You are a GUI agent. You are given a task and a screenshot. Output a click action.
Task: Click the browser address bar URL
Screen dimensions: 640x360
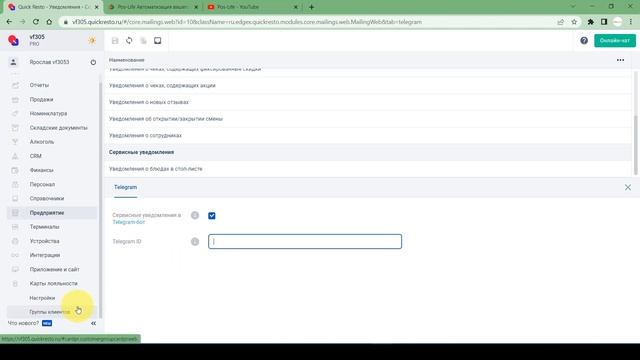pyautogui.click(x=247, y=22)
